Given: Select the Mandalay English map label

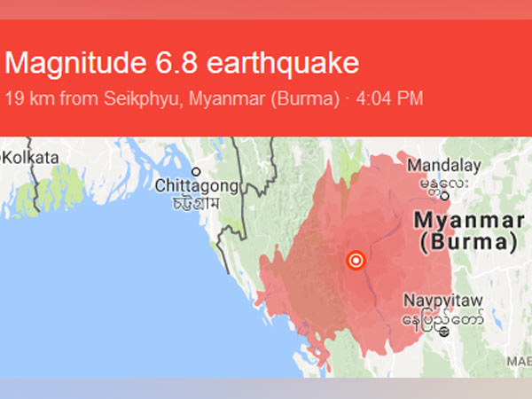Looking at the screenshot, I should pyautogui.click(x=443, y=165).
